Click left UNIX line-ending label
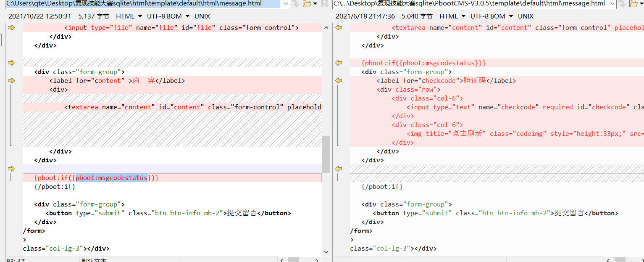 click(202, 16)
